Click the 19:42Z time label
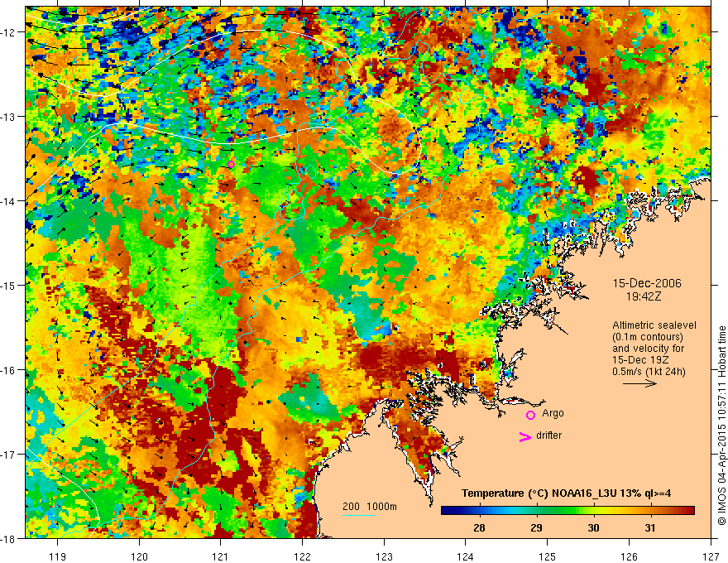This screenshot has width=728, height=563. click(x=644, y=296)
